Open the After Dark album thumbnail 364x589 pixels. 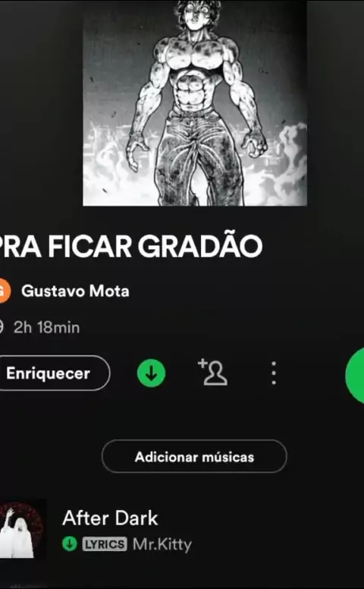click(24, 529)
